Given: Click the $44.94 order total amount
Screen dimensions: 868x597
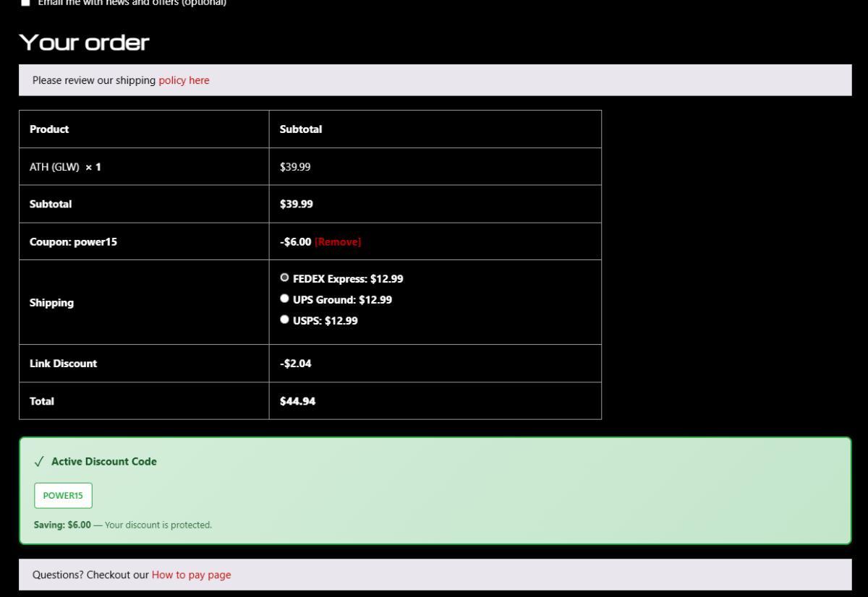Looking at the screenshot, I should 297,401.
